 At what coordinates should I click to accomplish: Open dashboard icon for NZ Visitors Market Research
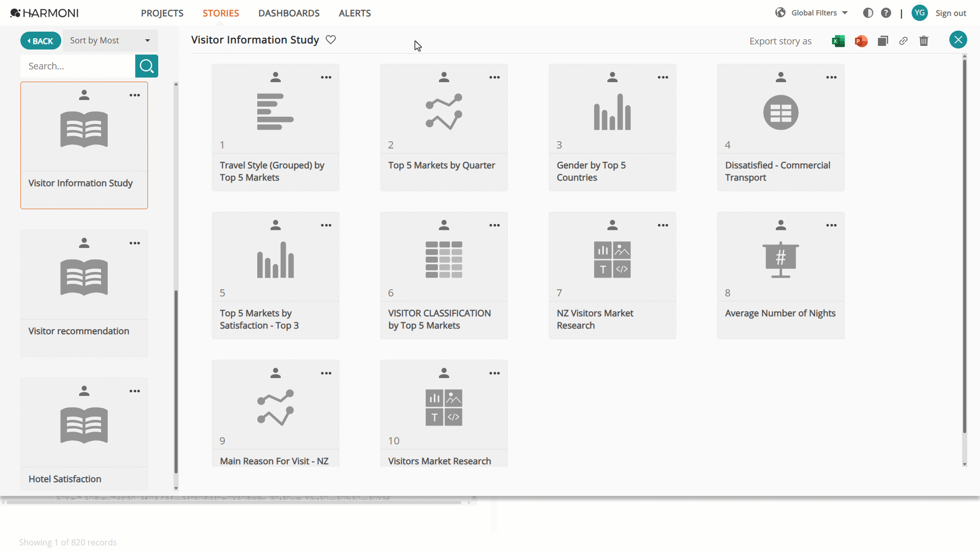click(x=612, y=260)
